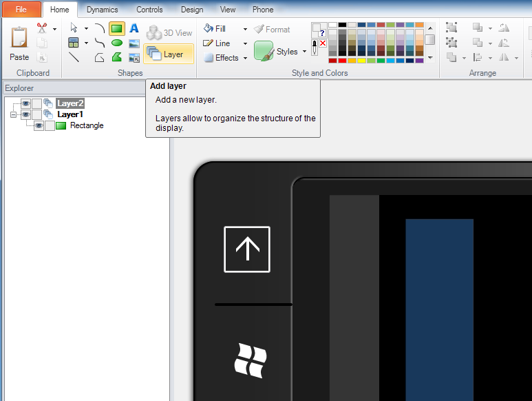
Task: Open the Fill dropdown arrow
Action: click(x=245, y=29)
